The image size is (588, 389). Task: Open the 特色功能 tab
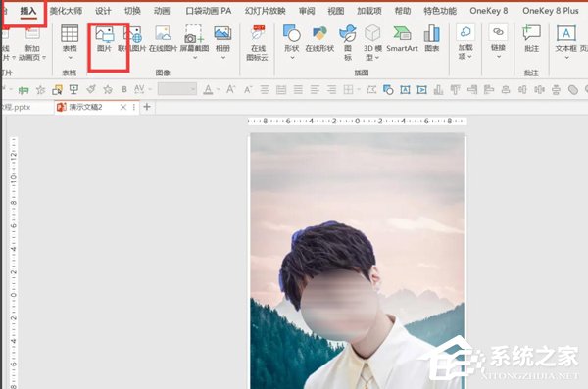pyautogui.click(x=440, y=11)
